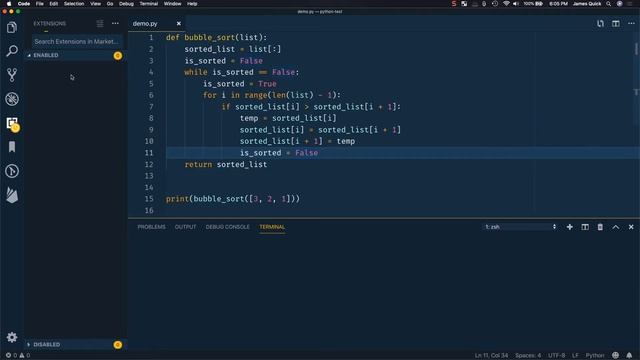The image size is (640, 360).
Task: Click the feedback smiley in status bar
Action: (616, 356)
